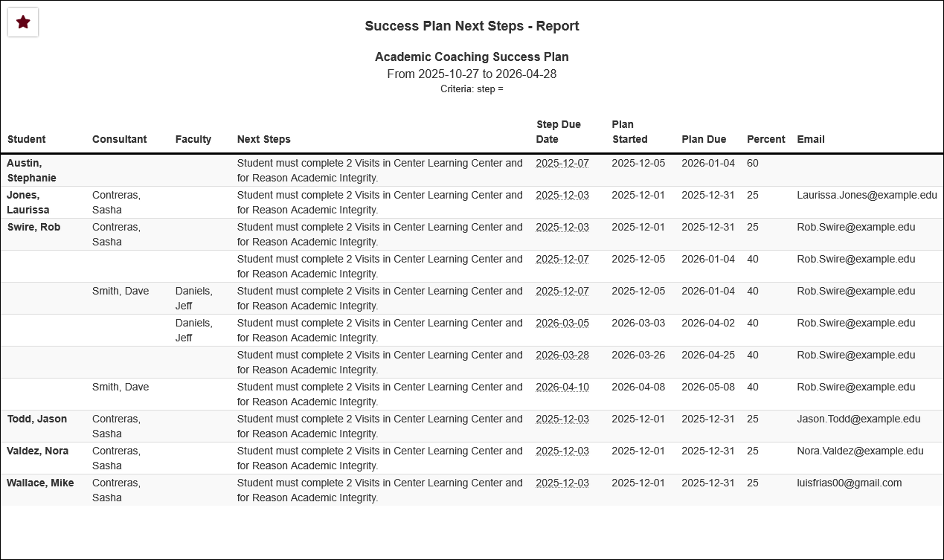Screen dimensions: 944x560
Task: Sort by the Percent column header
Action: (x=765, y=139)
